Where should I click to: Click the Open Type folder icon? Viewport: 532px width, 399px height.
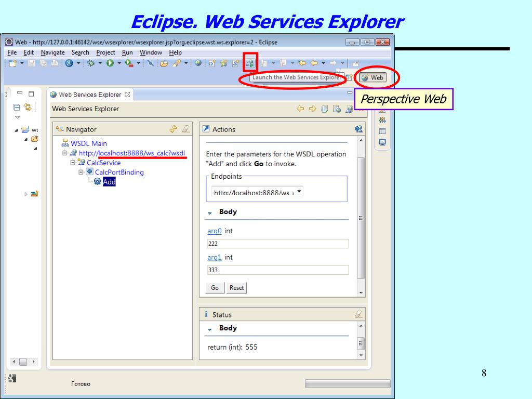164,63
